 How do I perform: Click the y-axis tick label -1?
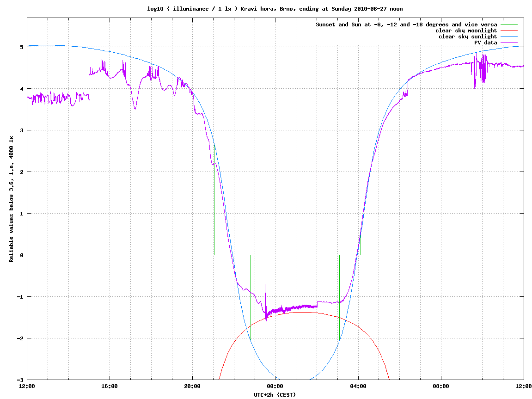20,297
